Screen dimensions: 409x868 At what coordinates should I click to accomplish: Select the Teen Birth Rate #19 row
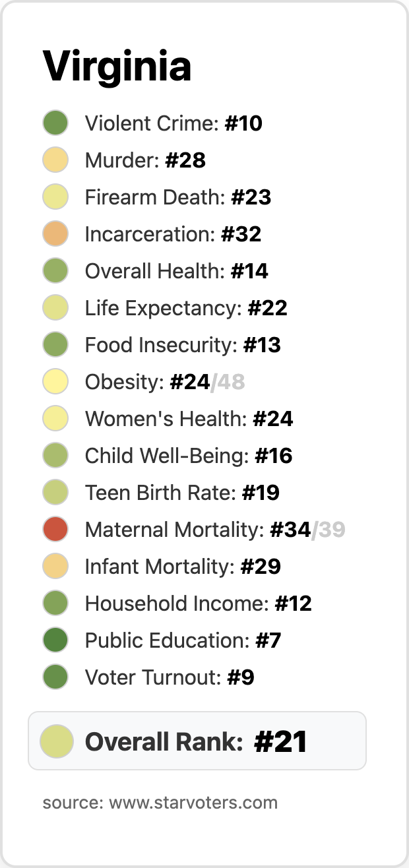182,493
